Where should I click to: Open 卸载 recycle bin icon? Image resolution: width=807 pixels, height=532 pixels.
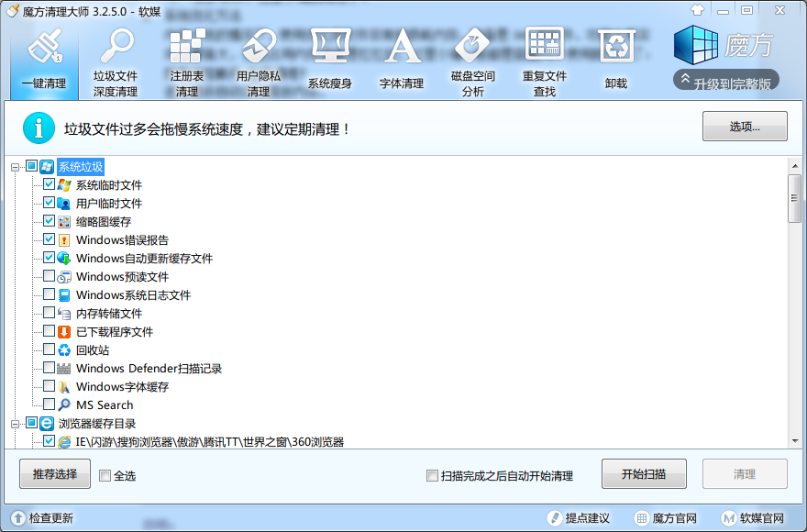(616, 46)
